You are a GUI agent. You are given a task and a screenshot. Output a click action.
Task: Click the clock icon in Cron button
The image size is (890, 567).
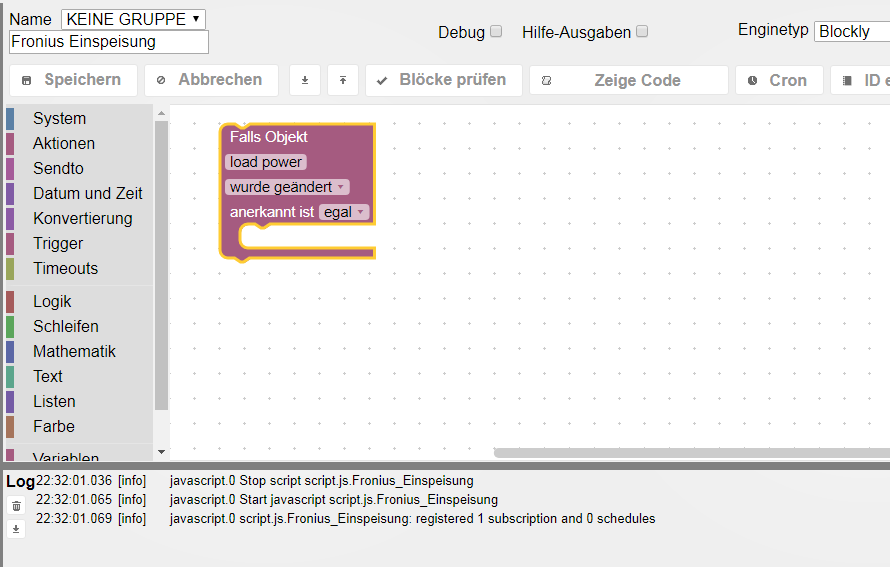coord(752,81)
